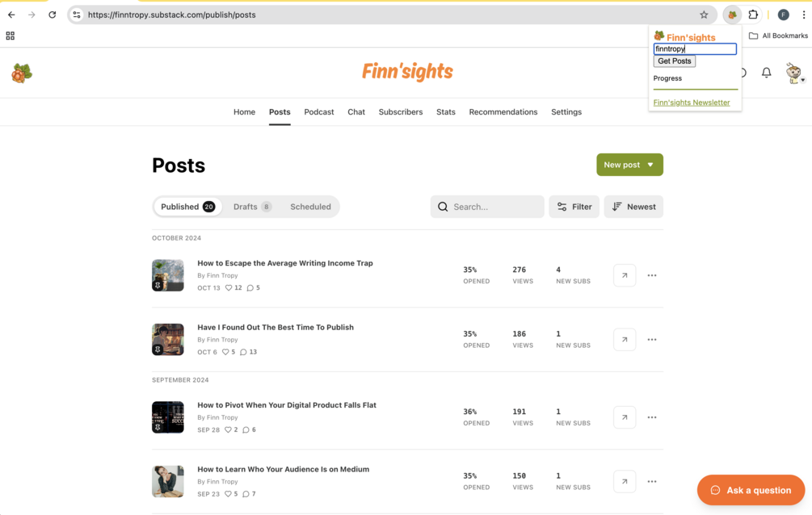The width and height of the screenshot is (812, 515).
Task: View the Stats tab
Action: pyautogui.click(x=446, y=112)
